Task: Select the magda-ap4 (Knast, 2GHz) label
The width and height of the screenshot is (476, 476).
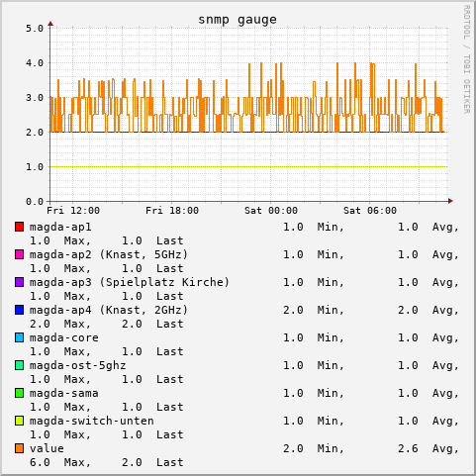Action: 109,310
